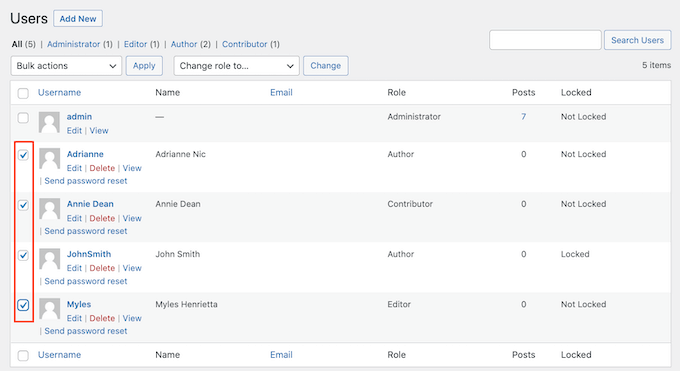Click the Editor role cell for Myles
The height and width of the screenshot is (371, 680).
click(x=399, y=305)
